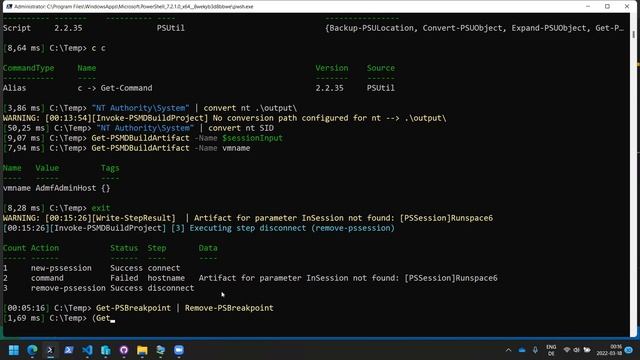The width and height of the screenshot is (640, 360).
Task: Click the 'Remove-PSBreakpoint' command text
Action: [229, 308]
